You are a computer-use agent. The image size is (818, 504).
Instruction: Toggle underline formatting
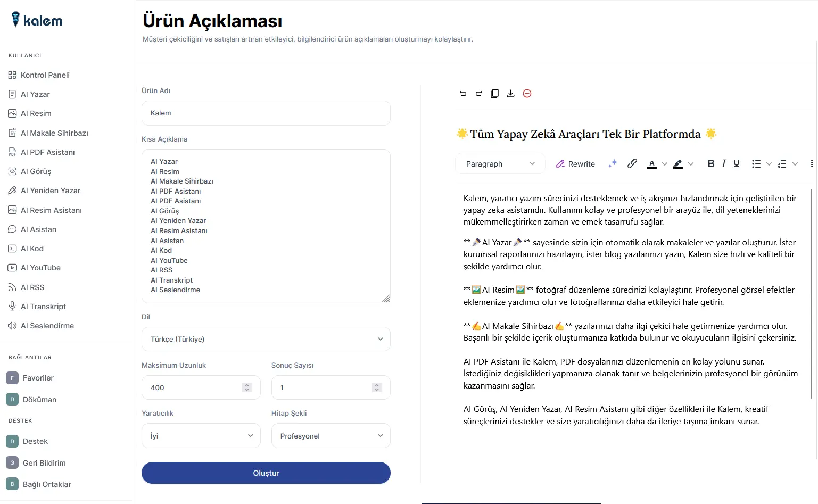click(737, 164)
